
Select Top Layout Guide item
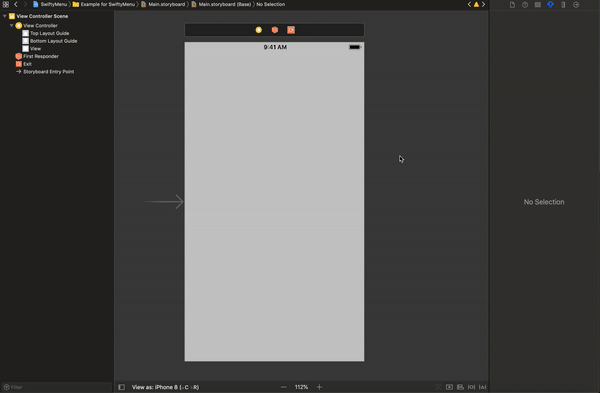point(46,33)
